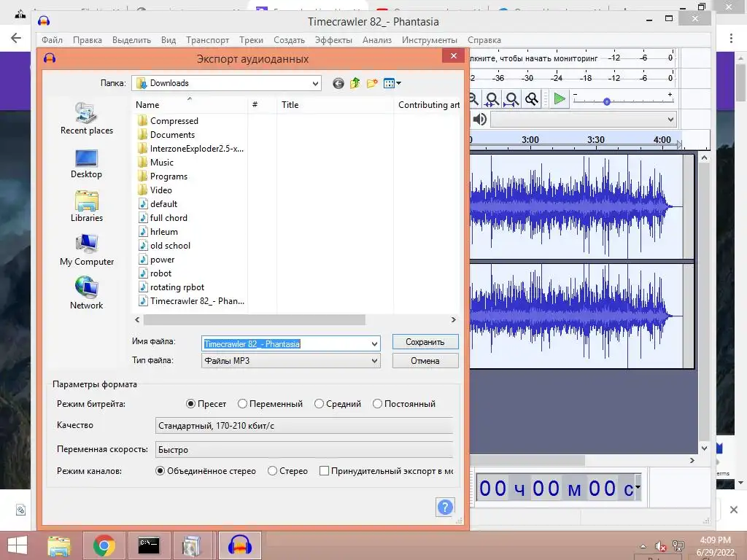Viewport: 747px width, 560px height.
Task: Click the browser back arrow behind Audacity
Action: click(16, 38)
